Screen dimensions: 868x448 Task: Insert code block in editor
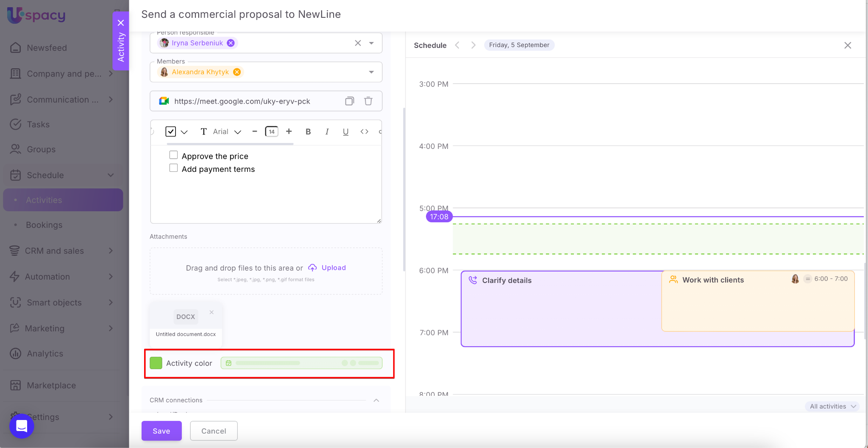[x=364, y=132]
